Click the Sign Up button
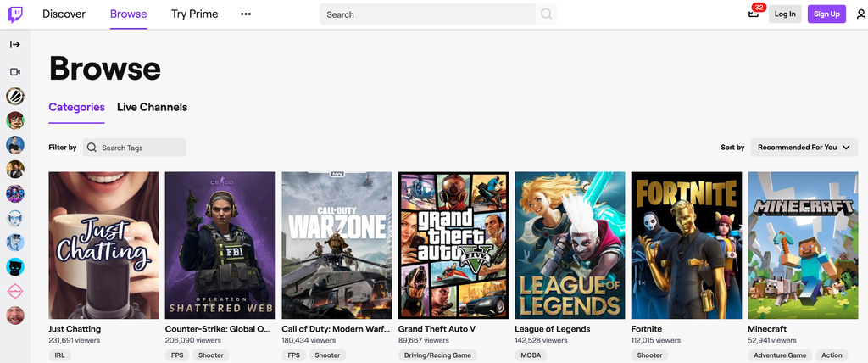 click(826, 14)
